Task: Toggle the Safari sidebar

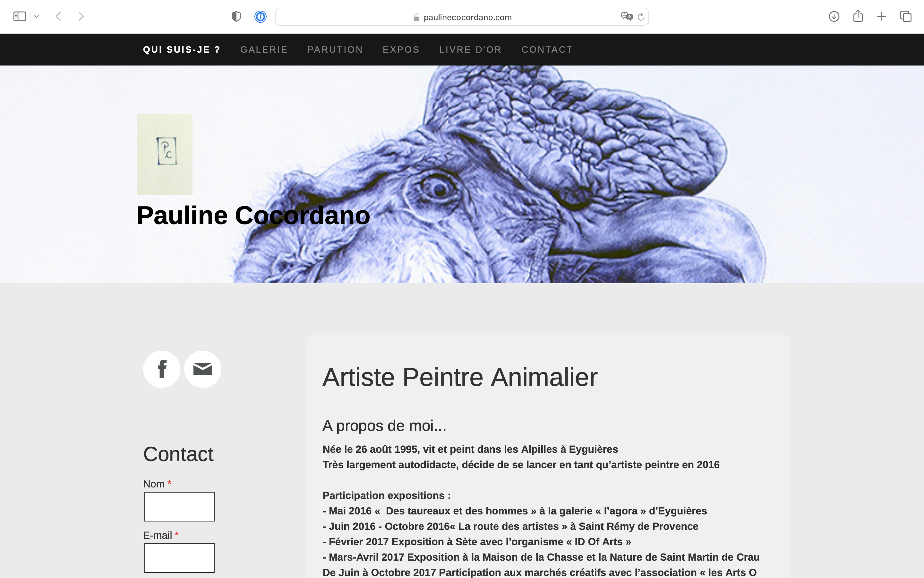Action: 20,16
